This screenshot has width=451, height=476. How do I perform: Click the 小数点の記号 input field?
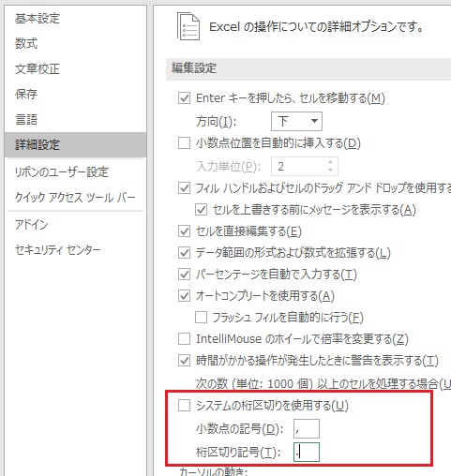click(307, 428)
